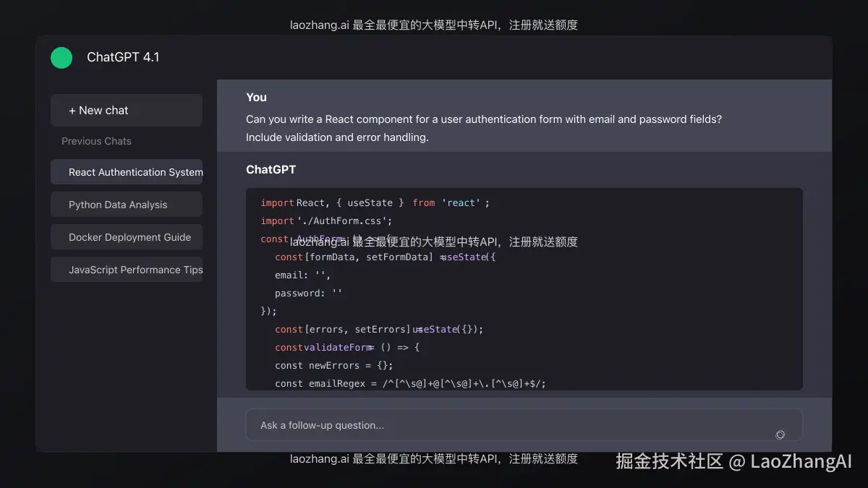
Task: Open the Docker Deployment Guide chat
Action: [x=126, y=237]
